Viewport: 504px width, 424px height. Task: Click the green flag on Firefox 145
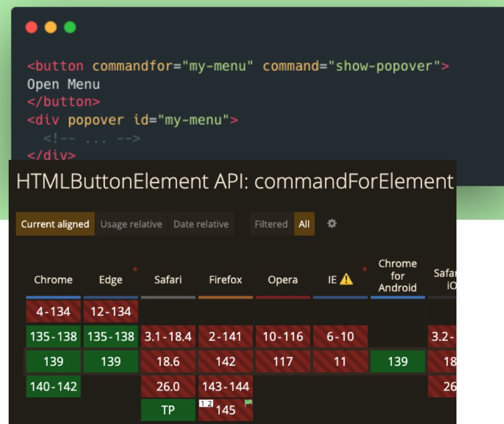click(x=248, y=402)
